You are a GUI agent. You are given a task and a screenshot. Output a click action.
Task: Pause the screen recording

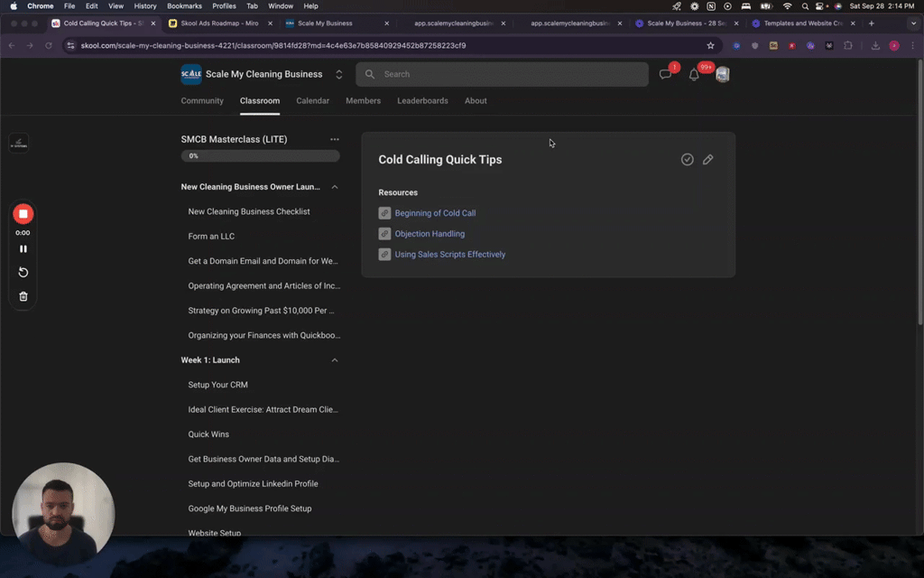click(23, 249)
